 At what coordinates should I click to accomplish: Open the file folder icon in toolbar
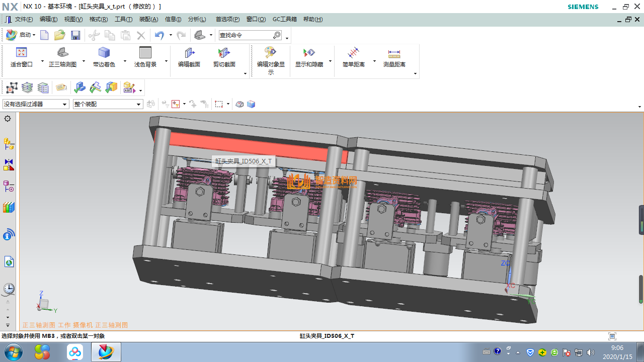click(59, 35)
